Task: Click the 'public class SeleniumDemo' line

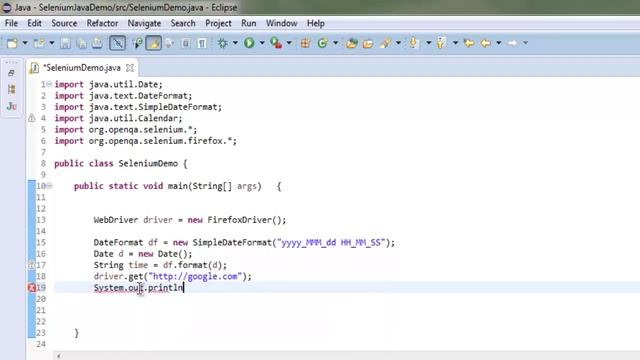Action: (x=121, y=163)
